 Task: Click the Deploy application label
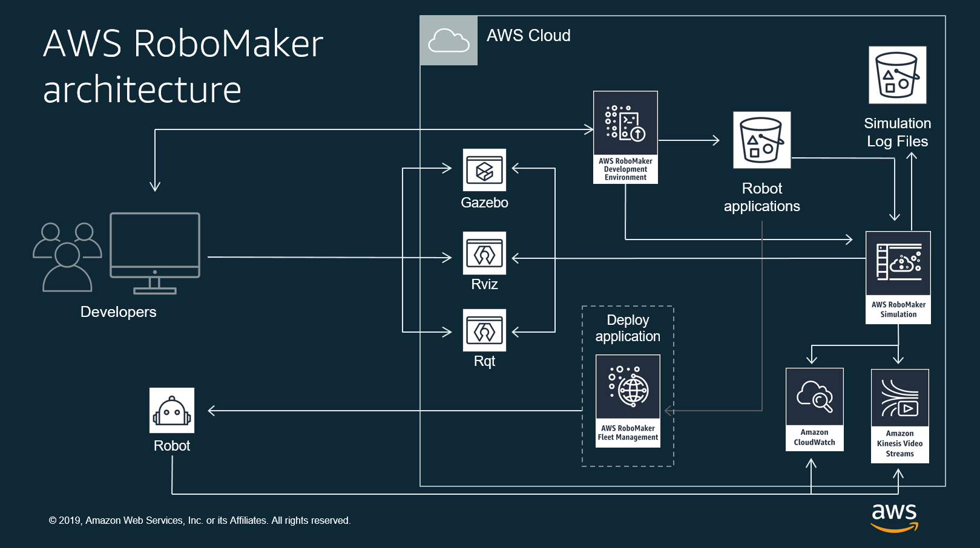628,328
